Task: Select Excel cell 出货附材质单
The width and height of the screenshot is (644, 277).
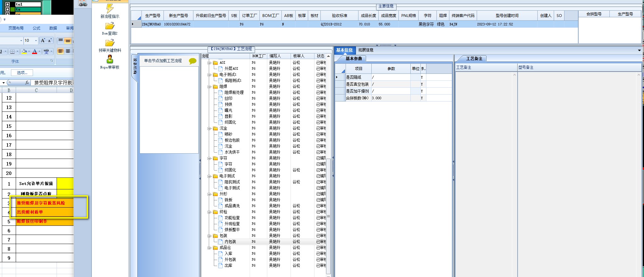Action: [x=45, y=212]
